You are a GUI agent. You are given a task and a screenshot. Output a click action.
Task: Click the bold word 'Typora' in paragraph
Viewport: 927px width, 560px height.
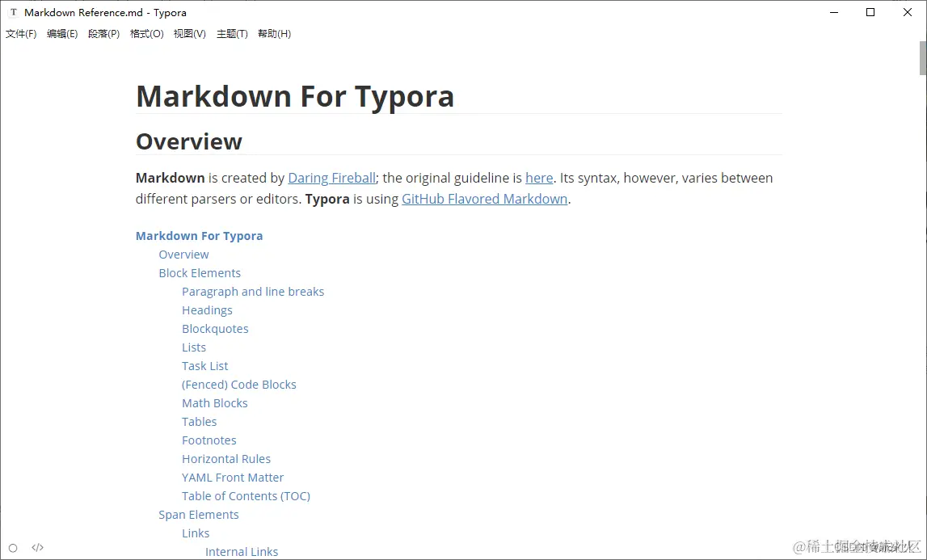point(327,199)
